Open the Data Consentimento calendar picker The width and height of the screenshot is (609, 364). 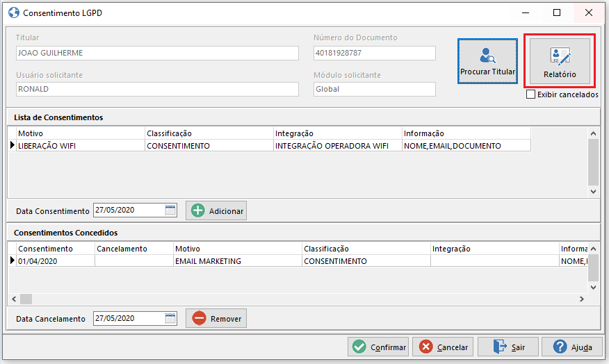pyautogui.click(x=170, y=210)
